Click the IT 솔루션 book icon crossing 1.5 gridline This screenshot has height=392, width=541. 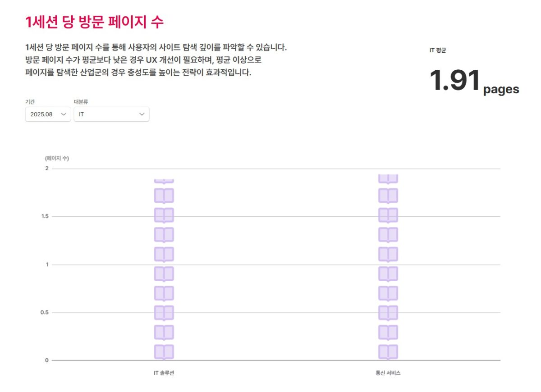pos(164,215)
